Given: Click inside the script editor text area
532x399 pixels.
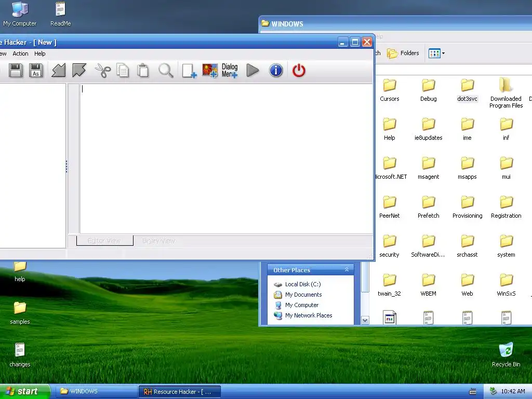Looking at the screenshot, I should 227,158.
